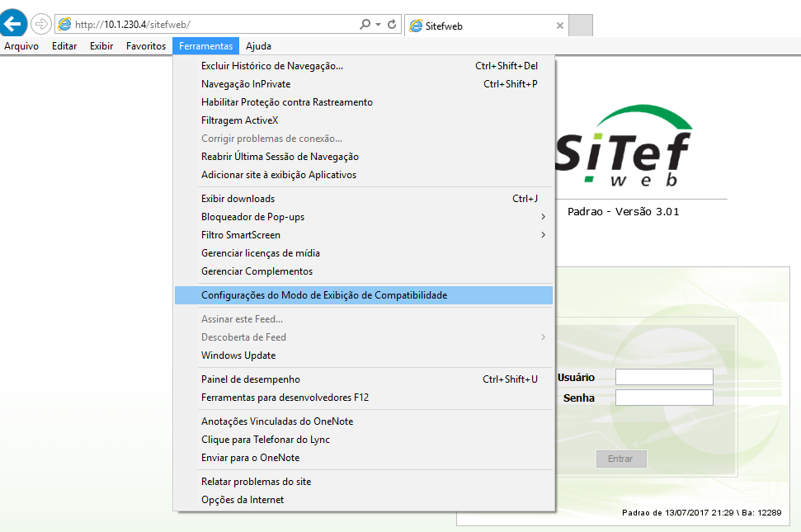The height and width of the screenshot is (532, 801).
Task: Choose Relatar problemas do site
Action: (364, 482)
